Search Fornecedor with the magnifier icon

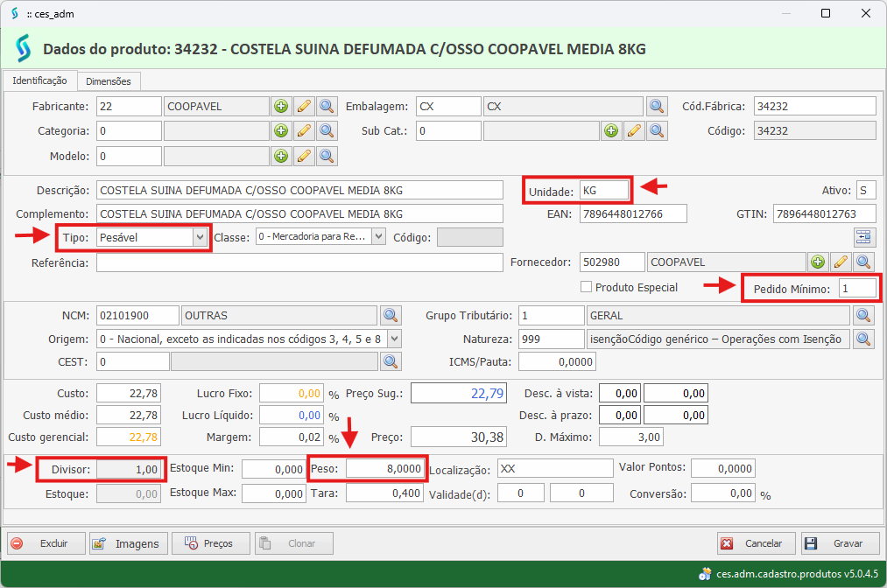pos(863,262)
